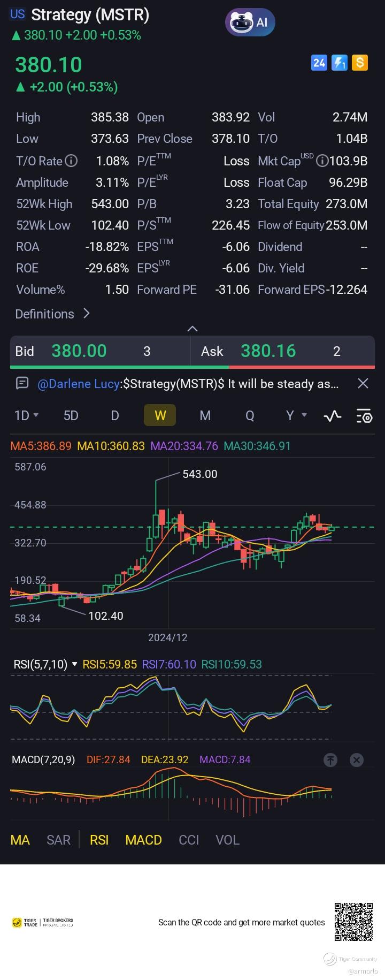
Task: Tap the orange dollar sign badge
Action: coord(360,63)
